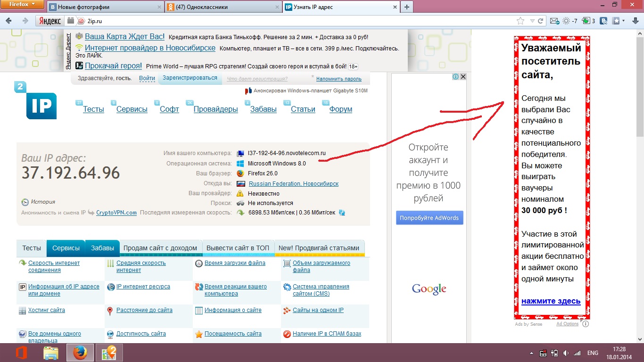The width and height of the screenshot is (644, 362).
Task: Open the Софт menu item
Action: coord(169,109)
